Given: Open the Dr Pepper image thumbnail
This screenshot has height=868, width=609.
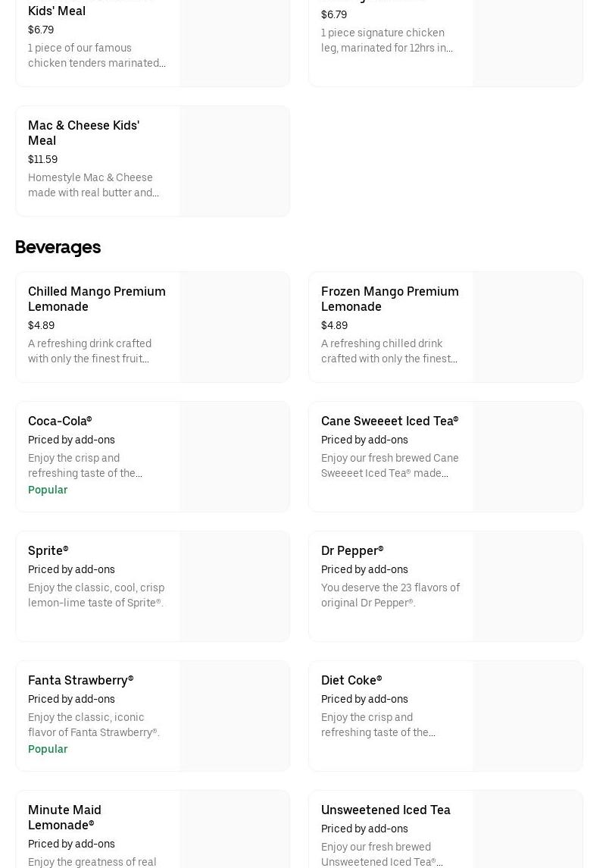Looking at the screenshot, I should coord(527,587).
